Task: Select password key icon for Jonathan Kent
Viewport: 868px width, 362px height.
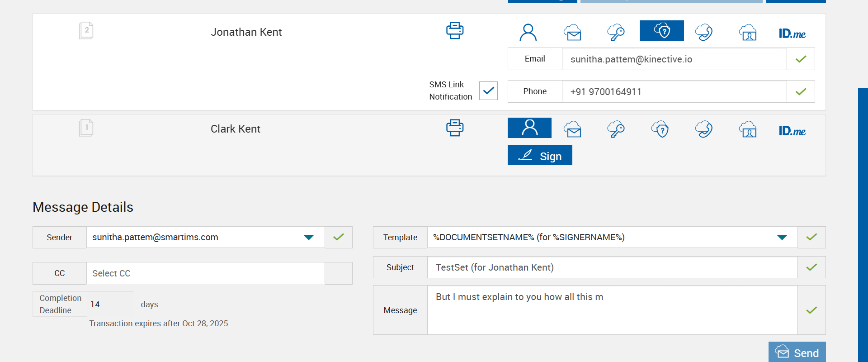Action: [x=616, y=32]
